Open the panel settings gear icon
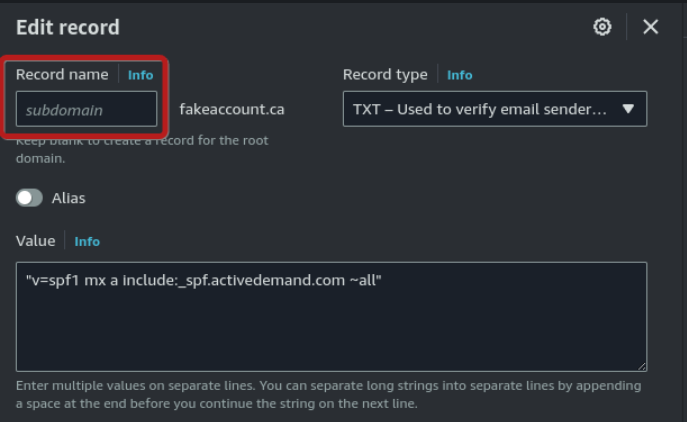This screenshot has width=687, height=422. (602, 27)
